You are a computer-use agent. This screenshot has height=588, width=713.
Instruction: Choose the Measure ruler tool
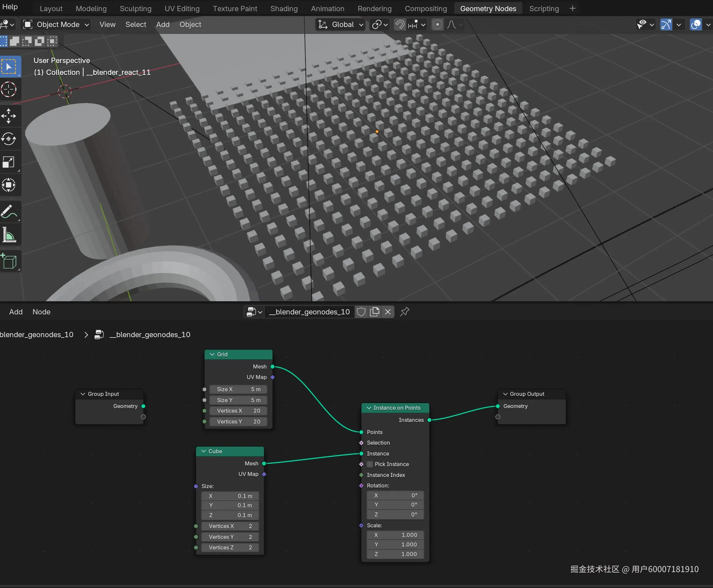9,235
